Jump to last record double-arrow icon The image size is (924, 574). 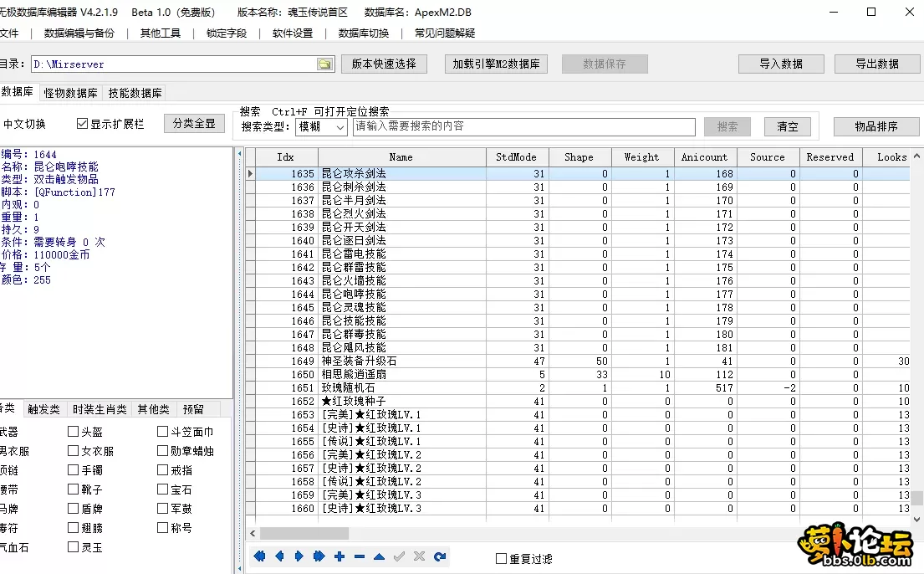(x=319, y=556)
